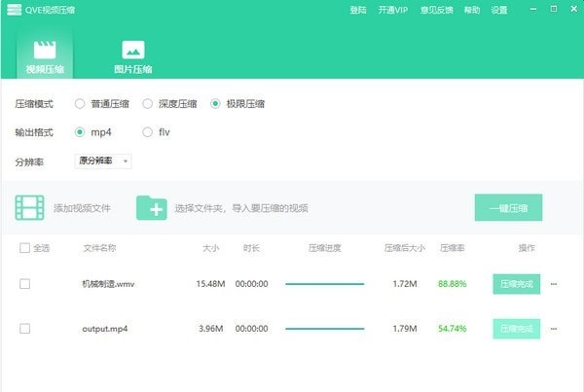Open more options for 机械制造.wmv row
Screen dimensions: 584x392
point(554,284)
